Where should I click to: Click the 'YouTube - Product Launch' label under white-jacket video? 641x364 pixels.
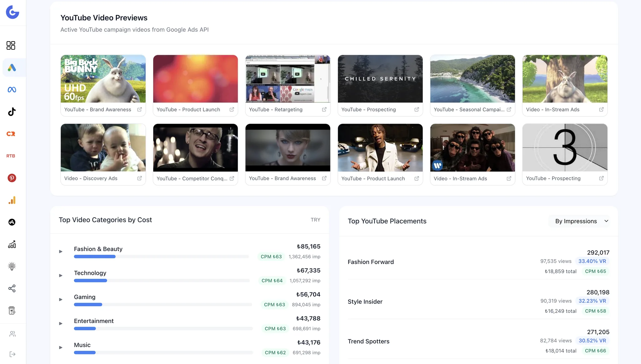click(x=373, y=178)
